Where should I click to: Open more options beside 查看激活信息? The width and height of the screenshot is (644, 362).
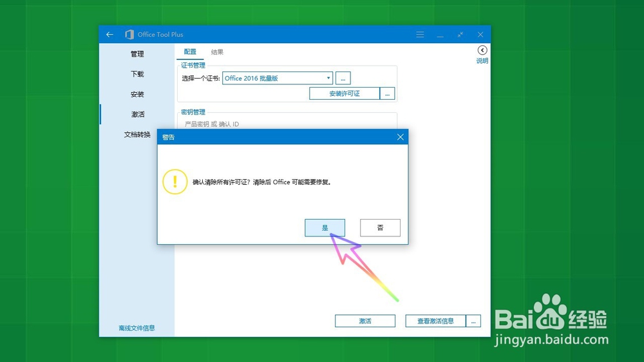[473, 321]
